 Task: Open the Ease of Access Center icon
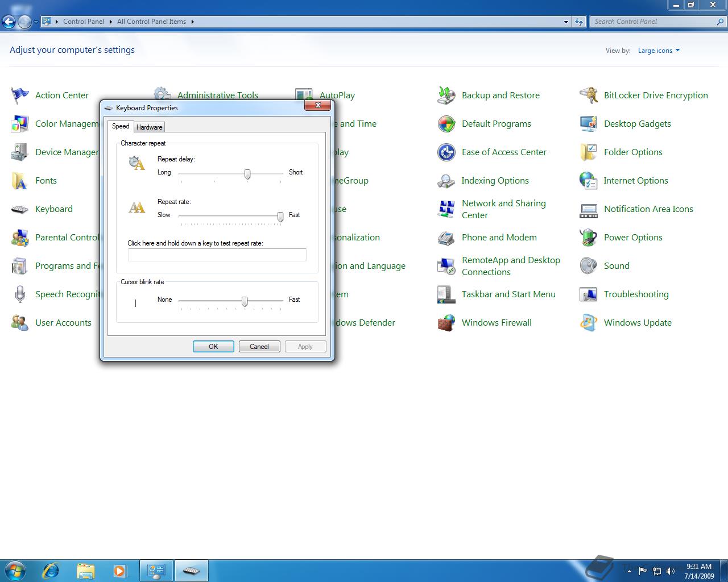click(446, 152)
